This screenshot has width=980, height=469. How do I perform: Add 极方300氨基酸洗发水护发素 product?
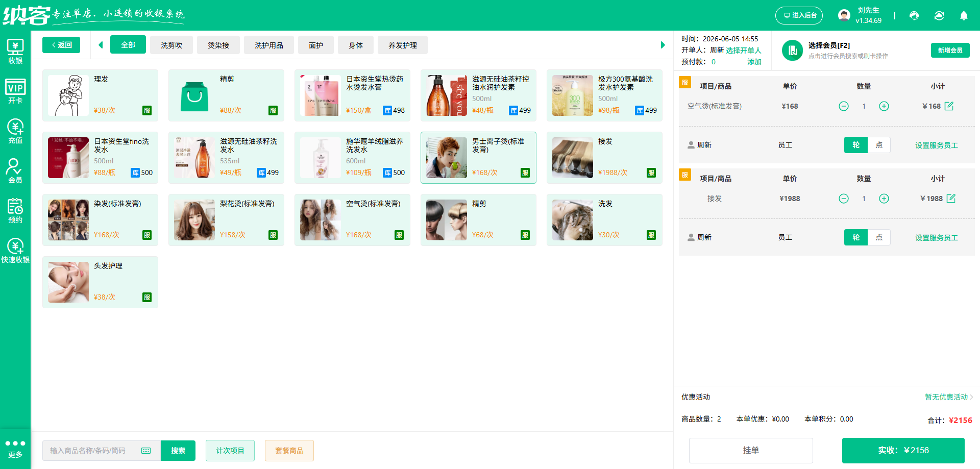tap(604, 95)
